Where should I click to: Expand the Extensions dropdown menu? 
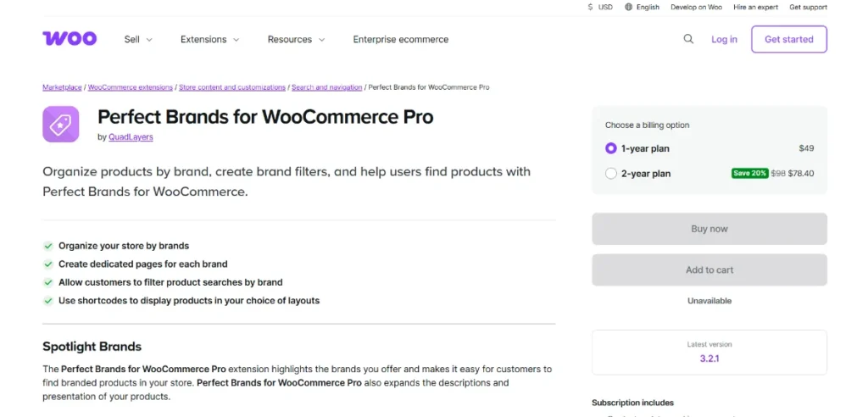(x=209, y=39)
